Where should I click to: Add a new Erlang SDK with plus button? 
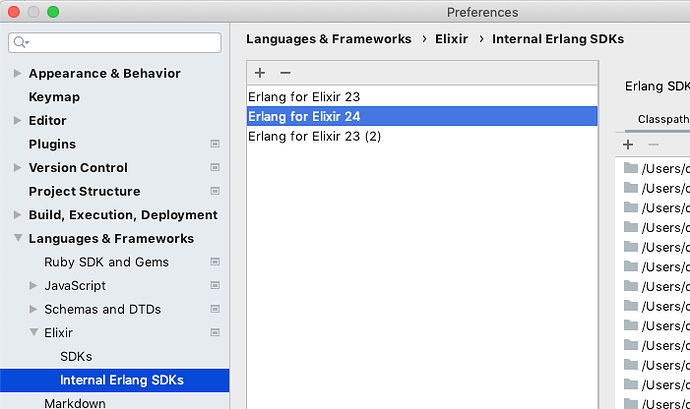coord(260,73)
